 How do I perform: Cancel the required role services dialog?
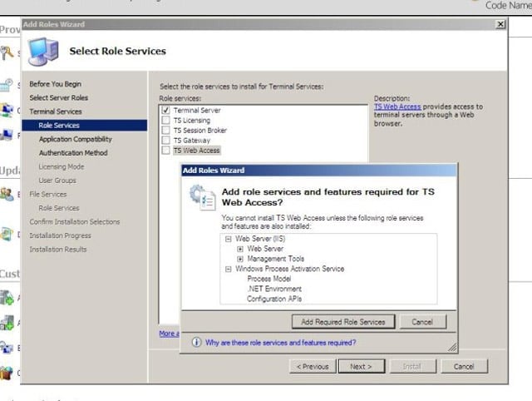(x=423, y=321)
